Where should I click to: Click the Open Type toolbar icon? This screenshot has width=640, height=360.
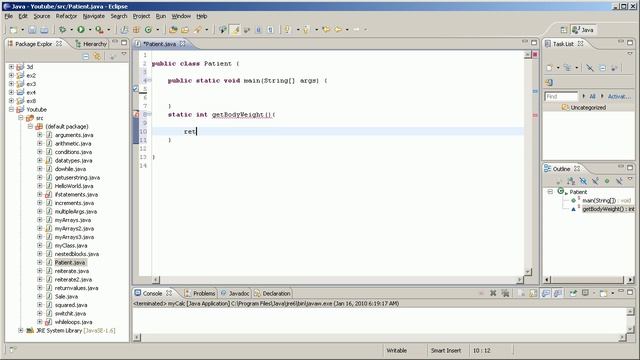tap(173, 30)
